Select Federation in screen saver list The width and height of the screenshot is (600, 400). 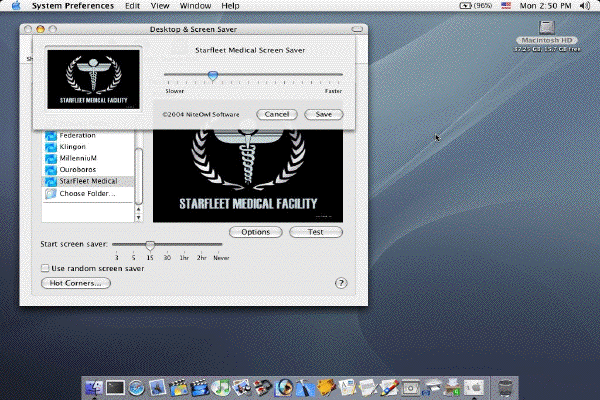[88, 136]
